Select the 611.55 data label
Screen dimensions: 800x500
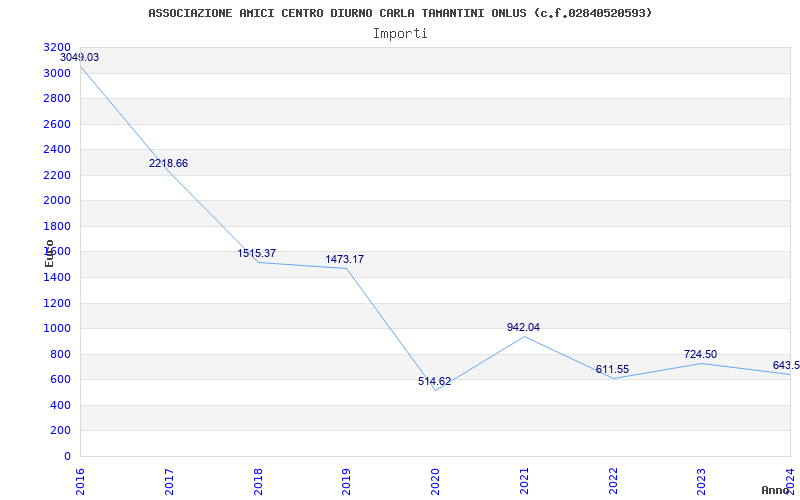tap(612, 369)
